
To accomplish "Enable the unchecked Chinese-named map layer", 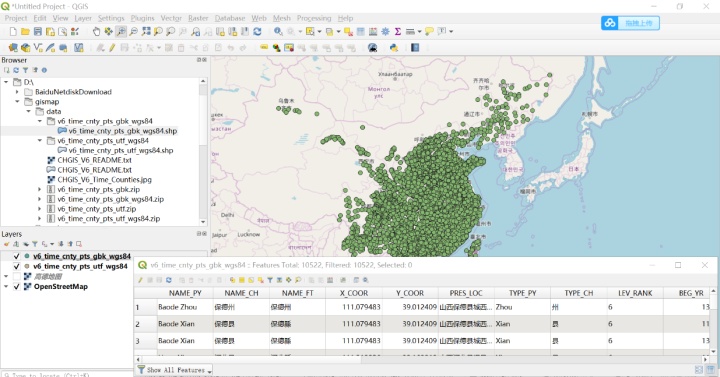I will pyautogui.click(x=17, y=276).
